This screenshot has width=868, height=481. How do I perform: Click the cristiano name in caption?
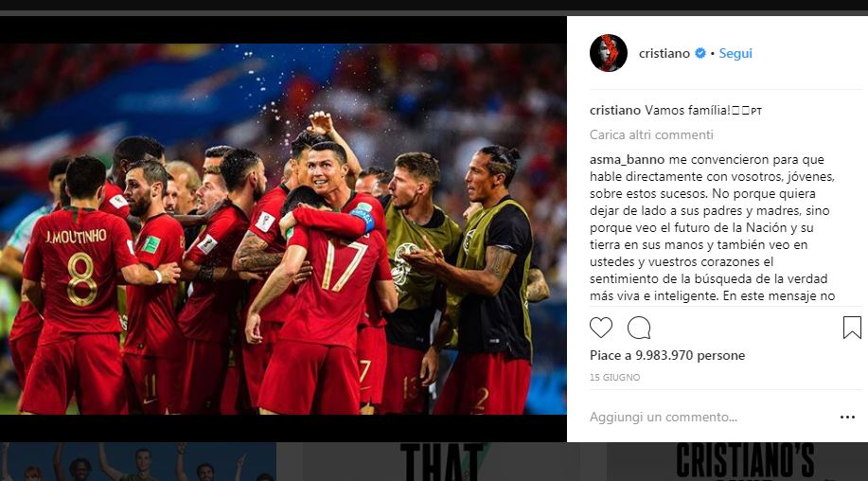pyautogui.click(x=615, y=110)
